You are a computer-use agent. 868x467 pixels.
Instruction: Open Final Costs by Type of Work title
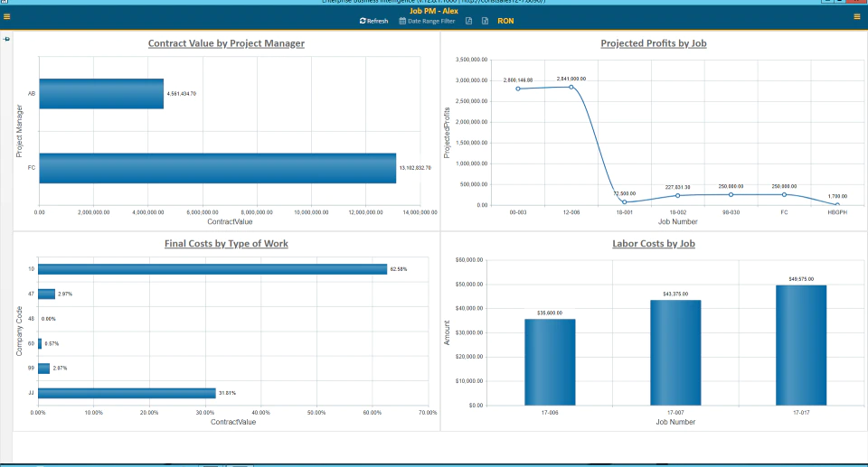226,244
